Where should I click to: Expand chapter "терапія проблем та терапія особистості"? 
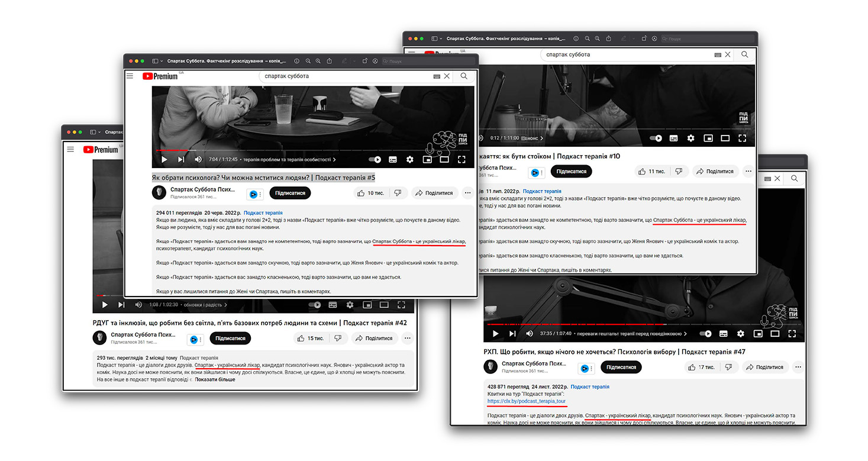click(x=289, y=160)
